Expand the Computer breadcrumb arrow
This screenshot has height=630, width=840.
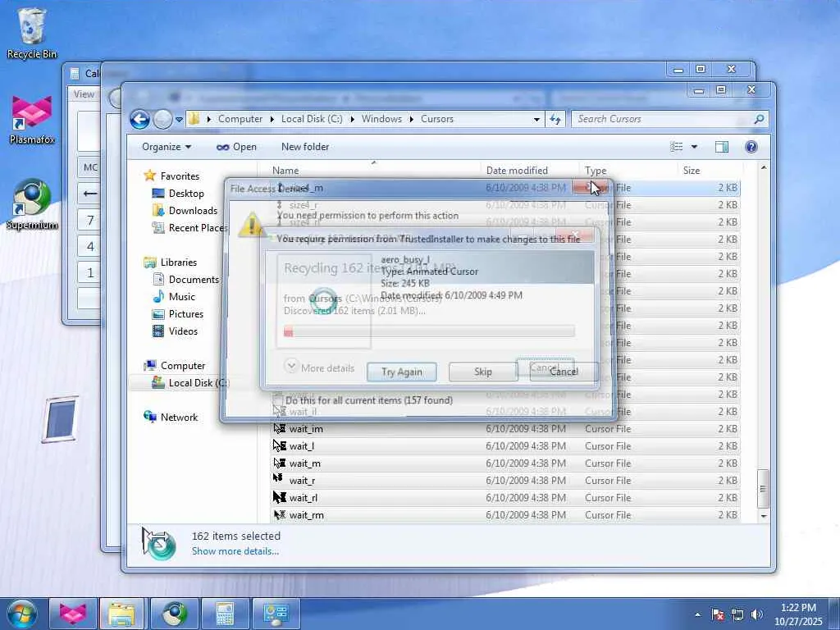click(272, 119)
